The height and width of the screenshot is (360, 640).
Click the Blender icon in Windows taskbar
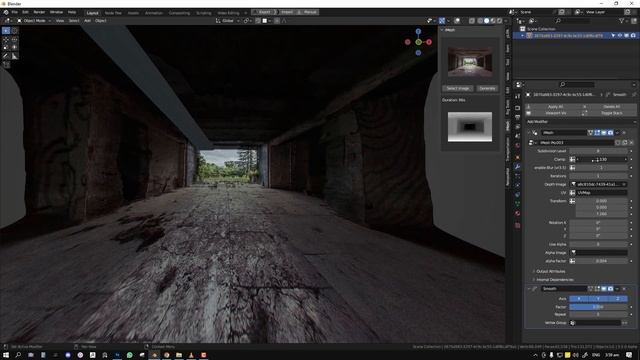(154, 355)
